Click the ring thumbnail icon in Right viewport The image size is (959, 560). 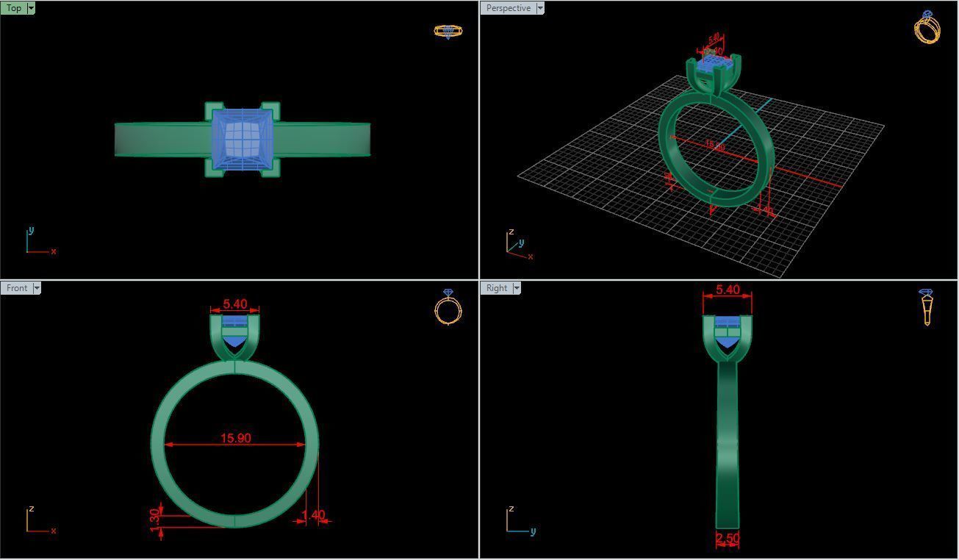(927, 307)
